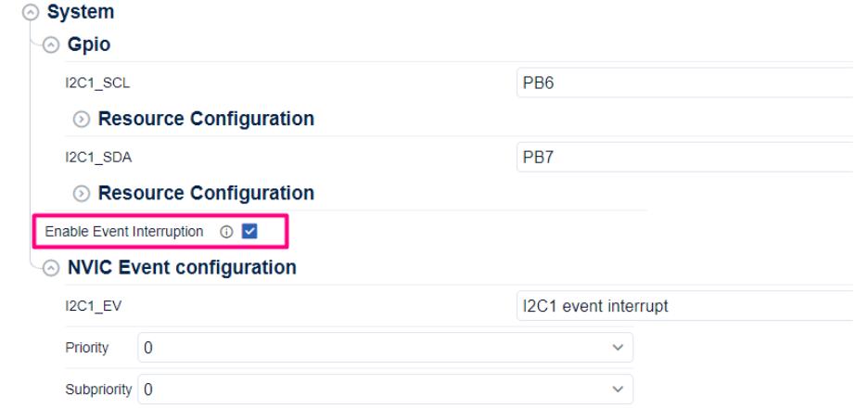Collapse the NVIC Event configuration chevron
Image resolution: width=868 pixels, height=409 pixels.
point(51,268)
